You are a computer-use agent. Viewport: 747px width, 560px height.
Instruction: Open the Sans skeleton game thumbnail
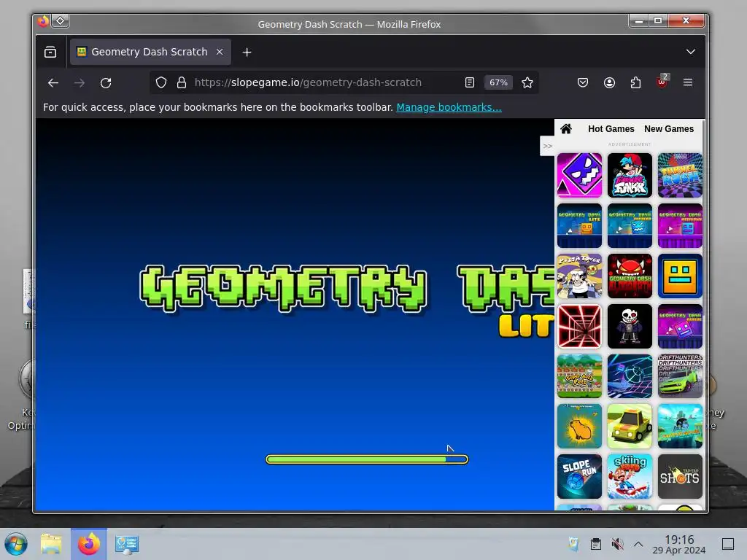[x=630, y=326]
